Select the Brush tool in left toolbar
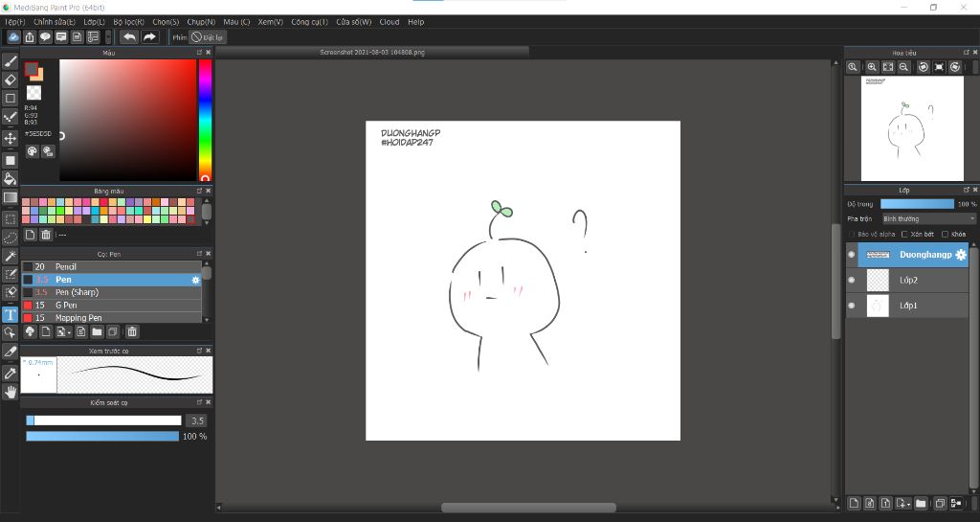 [x=10, y=61]
